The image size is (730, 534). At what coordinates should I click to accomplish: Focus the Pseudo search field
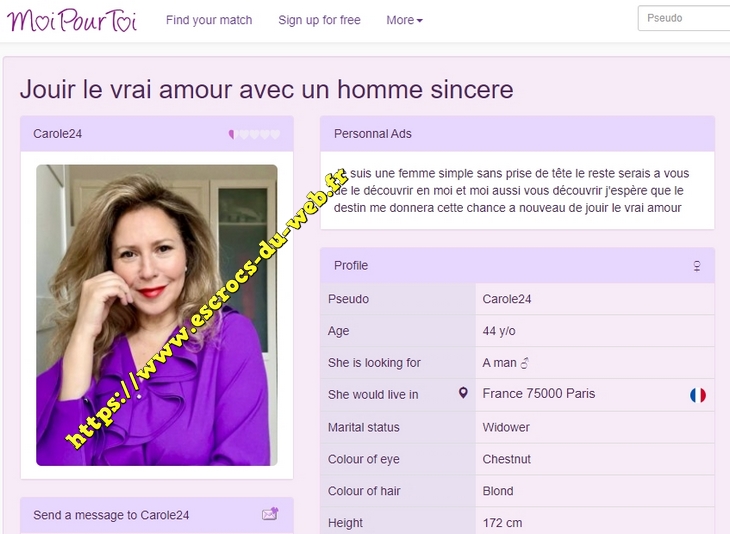click(x=683, y=18)
